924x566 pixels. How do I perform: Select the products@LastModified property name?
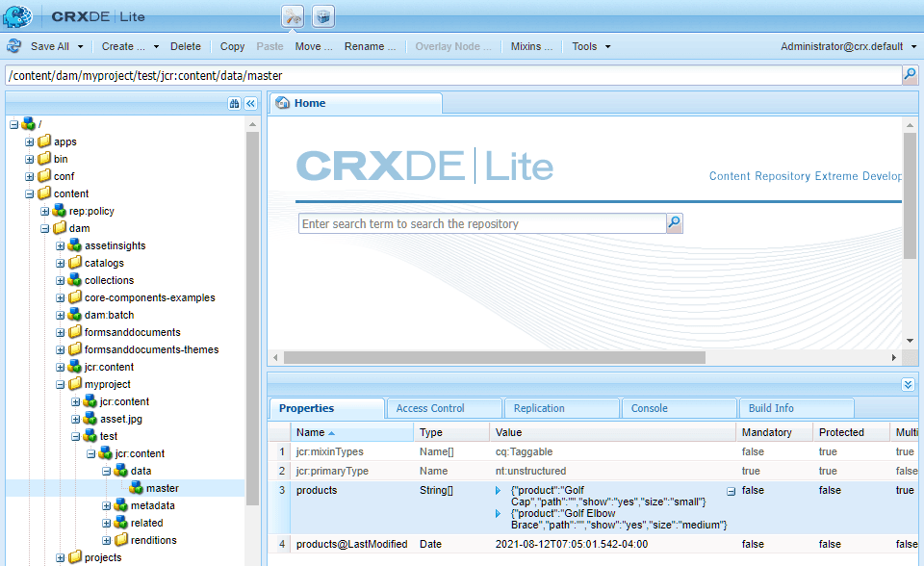pyautogui.click(x=352, y=544)
